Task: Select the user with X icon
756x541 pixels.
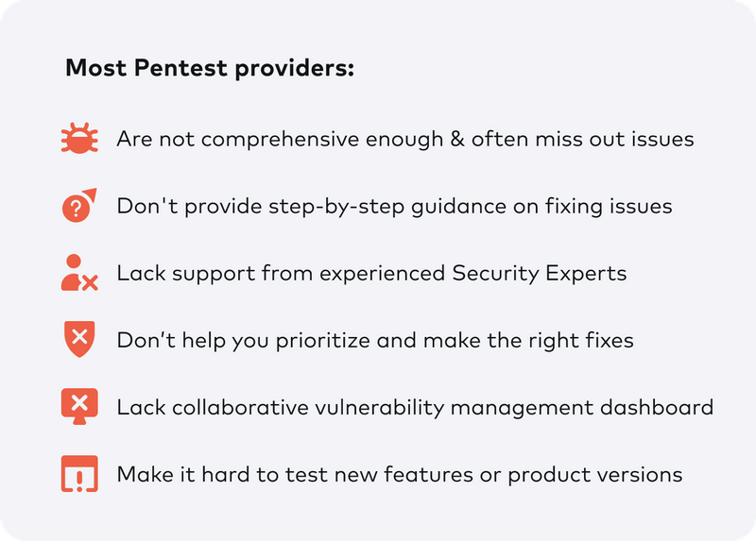Action: tap(78, 273)
